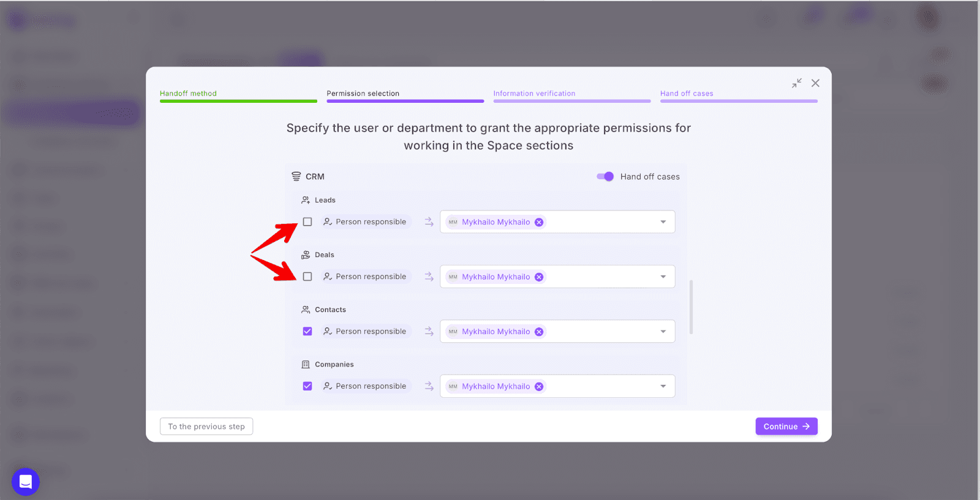
Task: Remove Mykhailo Mykhailo from the Leads field
Action: pos(539,222)
